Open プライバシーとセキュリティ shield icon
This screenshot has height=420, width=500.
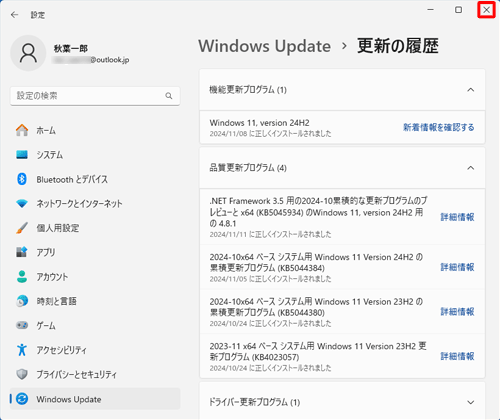pos(22,374)
